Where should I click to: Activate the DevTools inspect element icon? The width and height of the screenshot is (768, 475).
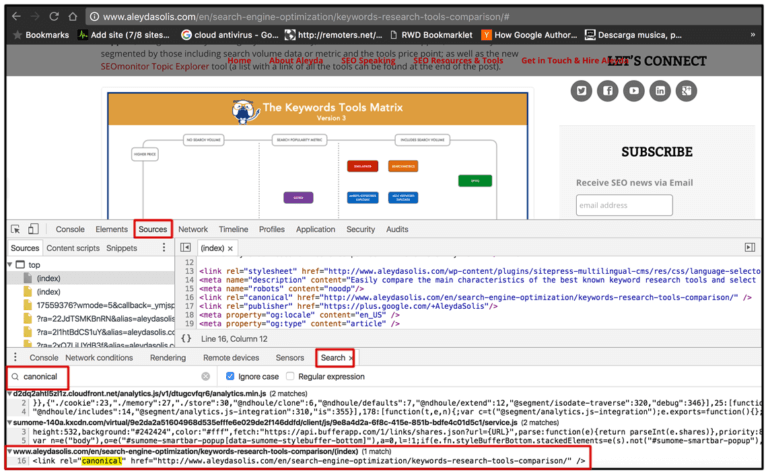(16, 229)
